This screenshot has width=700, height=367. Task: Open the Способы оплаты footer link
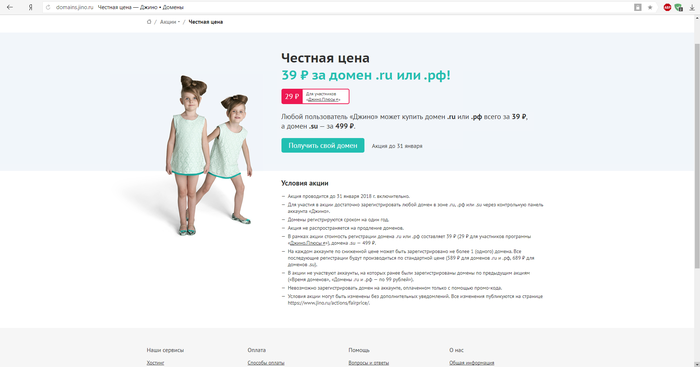click(266, 363)
